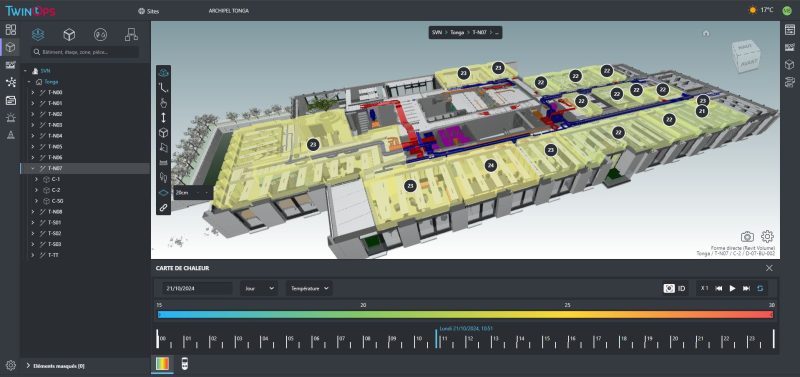Play the heat map animation
This screenshot has width=800, height=377.
732,288
